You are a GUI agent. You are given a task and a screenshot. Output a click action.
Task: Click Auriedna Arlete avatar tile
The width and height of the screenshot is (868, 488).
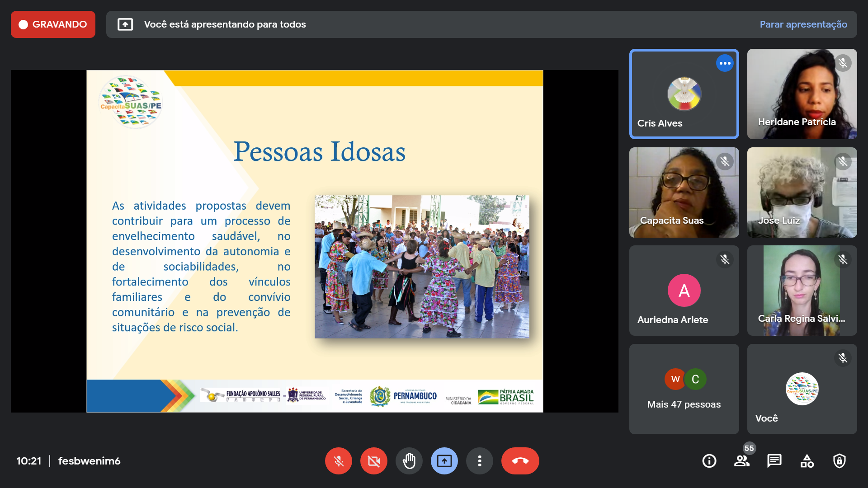pos(684,291)
